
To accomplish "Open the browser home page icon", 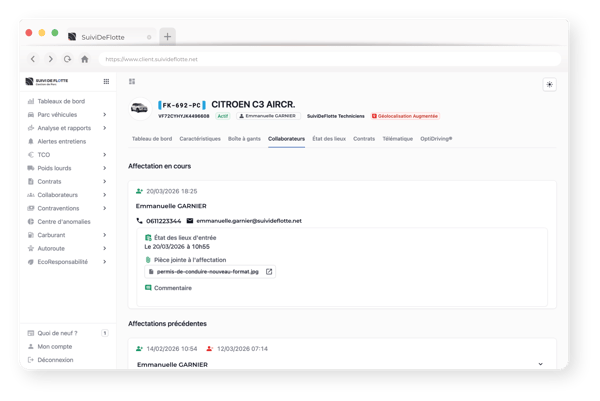I will click(x=85, y=59).
